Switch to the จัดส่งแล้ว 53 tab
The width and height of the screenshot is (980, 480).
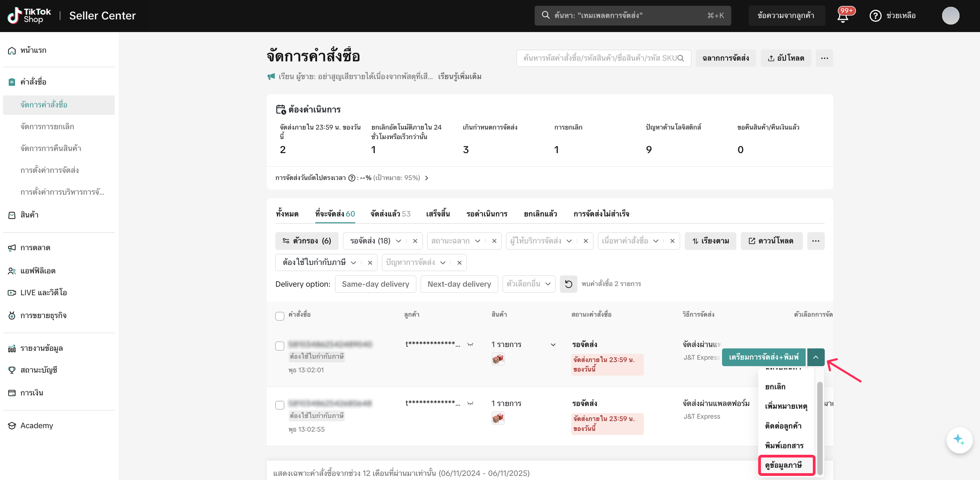click(390, 214)
